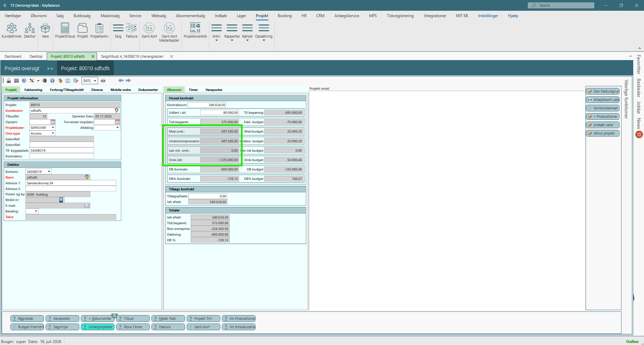Click the Adresse 1 Sønderskovvej field
The height and width of the screenshot is (345, 644).
tap(71, 183)
